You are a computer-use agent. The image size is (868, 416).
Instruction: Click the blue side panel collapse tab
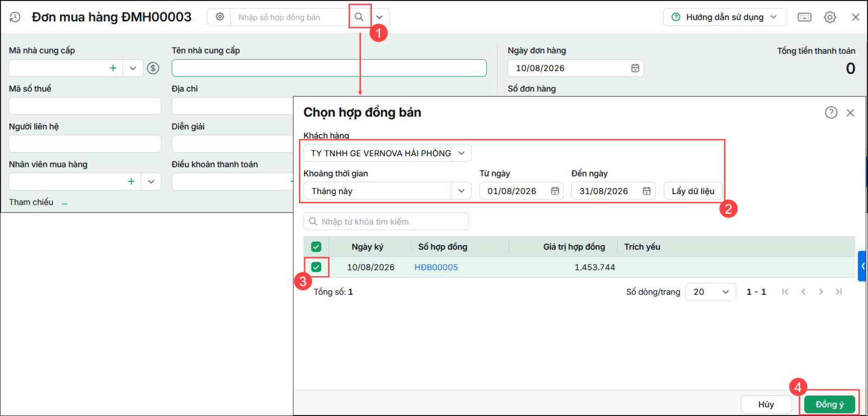862,266
